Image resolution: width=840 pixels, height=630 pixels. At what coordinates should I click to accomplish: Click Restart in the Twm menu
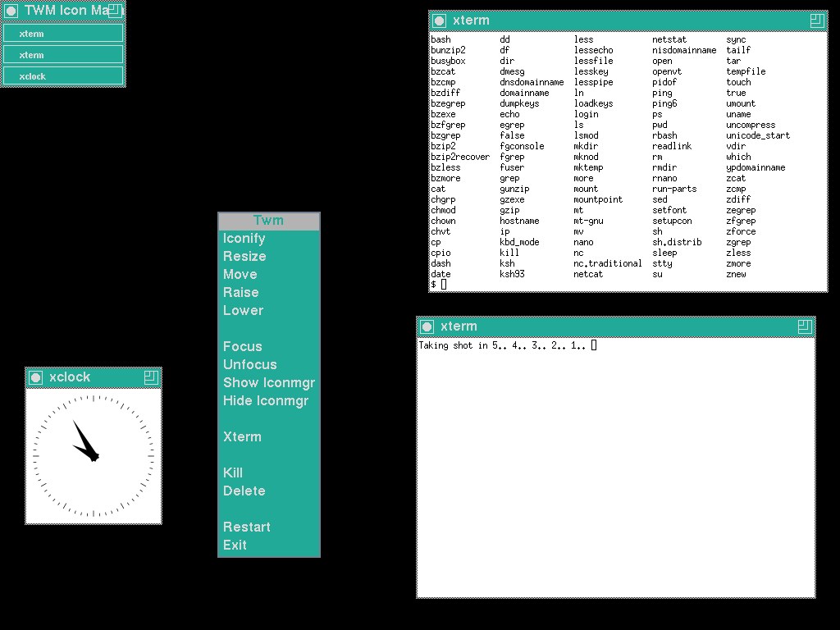(x=246, y=527)
